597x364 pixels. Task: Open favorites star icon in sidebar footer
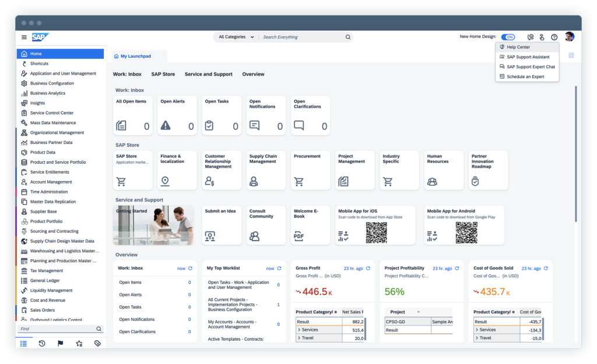79,344
